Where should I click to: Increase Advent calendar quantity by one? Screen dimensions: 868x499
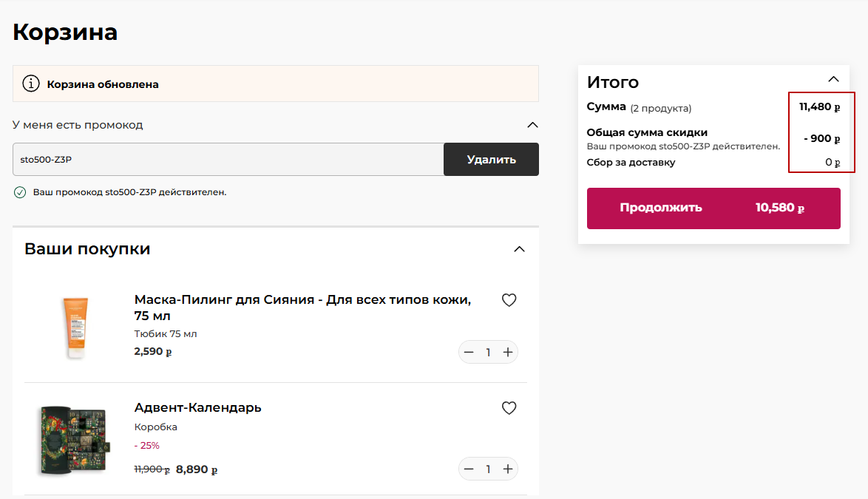508,469
